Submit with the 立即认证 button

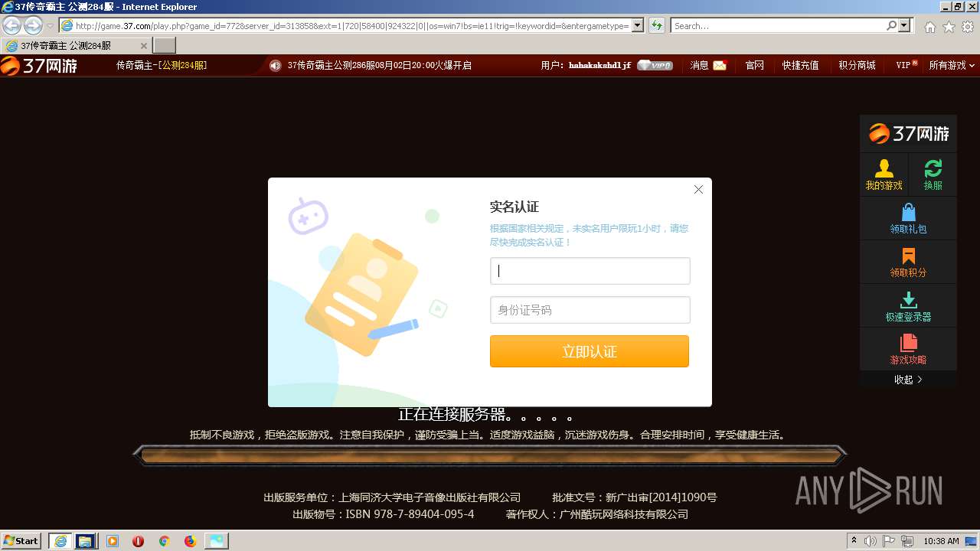tap(590, 351)
